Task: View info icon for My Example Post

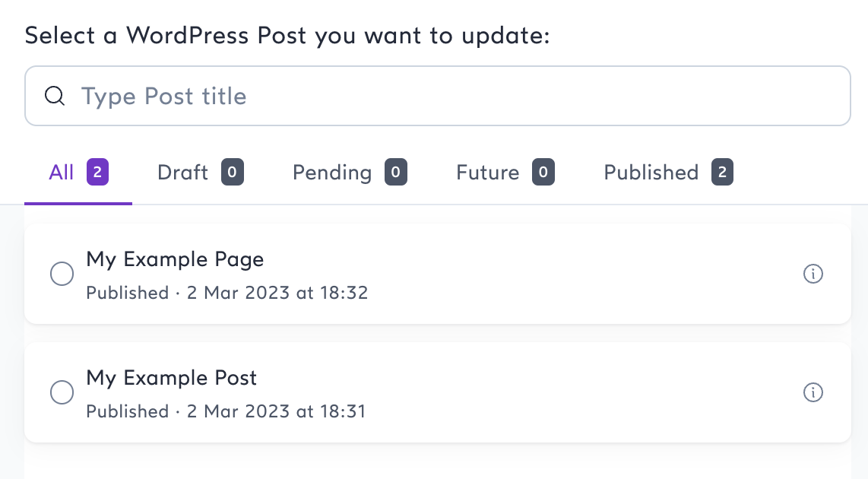Action: coord(813,392)
